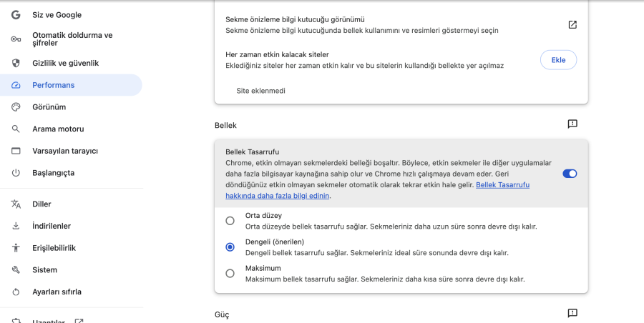This screenshot has height=323, width=644.
Task: Click the Google 'G' icon in sidebar
Action: pos(16,15)
